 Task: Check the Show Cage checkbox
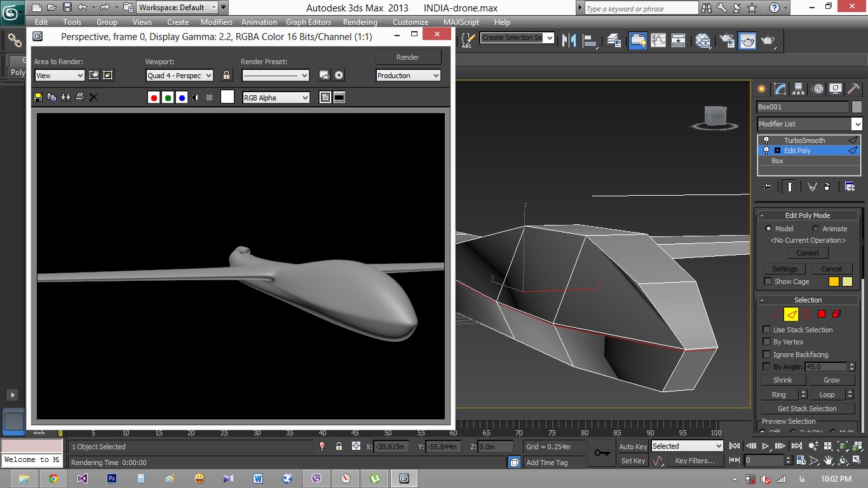click(768, 281)
